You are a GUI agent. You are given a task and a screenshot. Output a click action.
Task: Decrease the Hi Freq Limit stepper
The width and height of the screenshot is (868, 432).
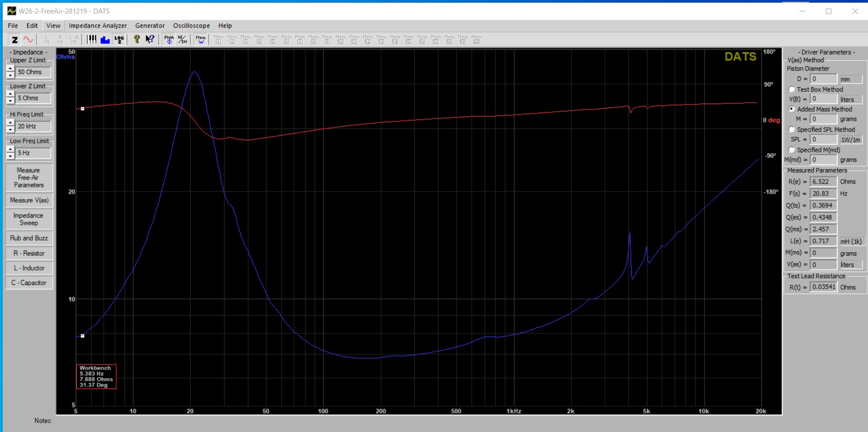coord(10,130)
